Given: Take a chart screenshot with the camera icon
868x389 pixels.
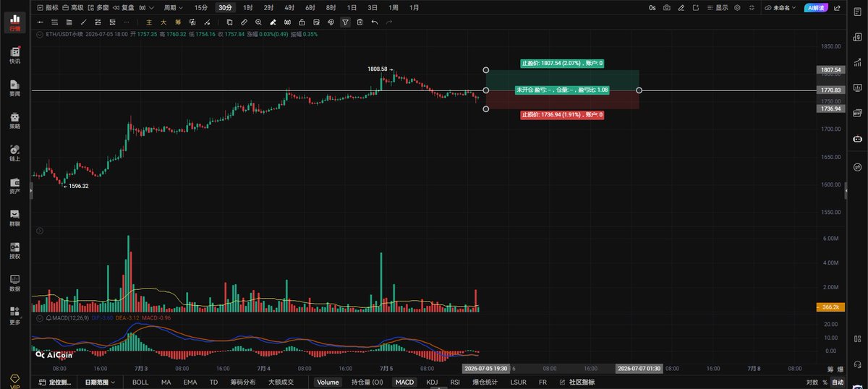Looking at the screenshot, I should tap(666, 8).
